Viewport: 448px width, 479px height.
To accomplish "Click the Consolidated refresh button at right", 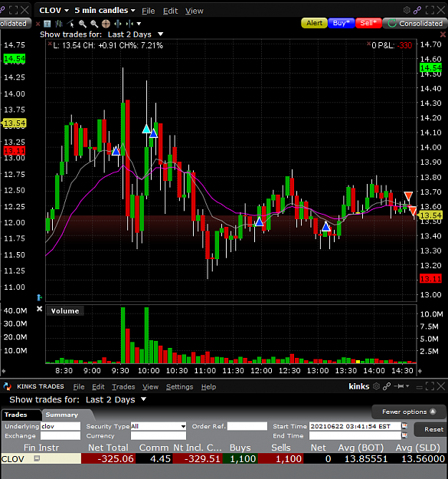I will coord(415,23).
